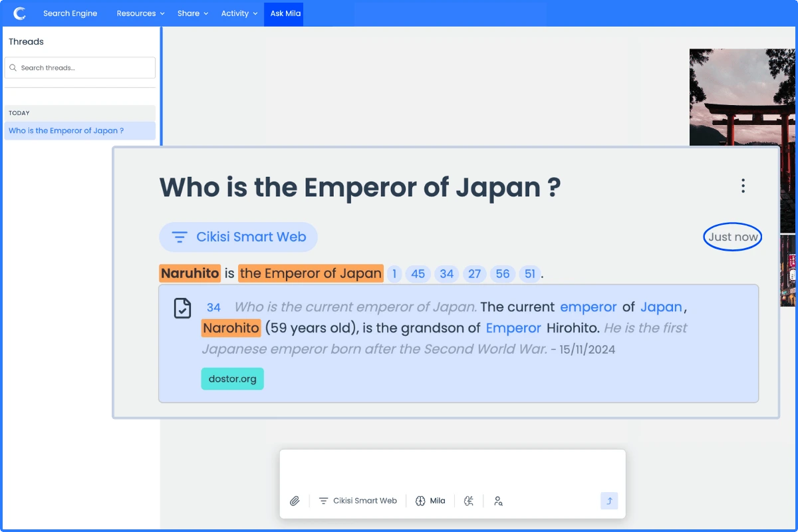Open the 'Who is the Emperor of Japan ?' thread

[66, 131]
